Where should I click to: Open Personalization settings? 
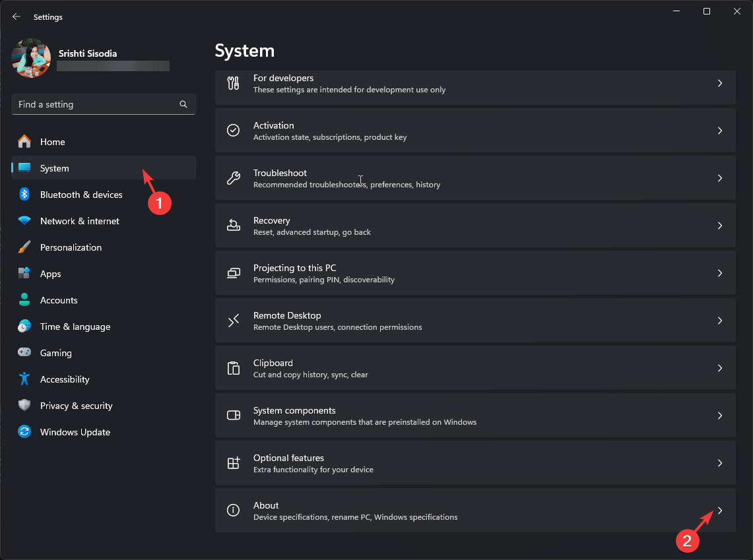click(x=103, y=247)
